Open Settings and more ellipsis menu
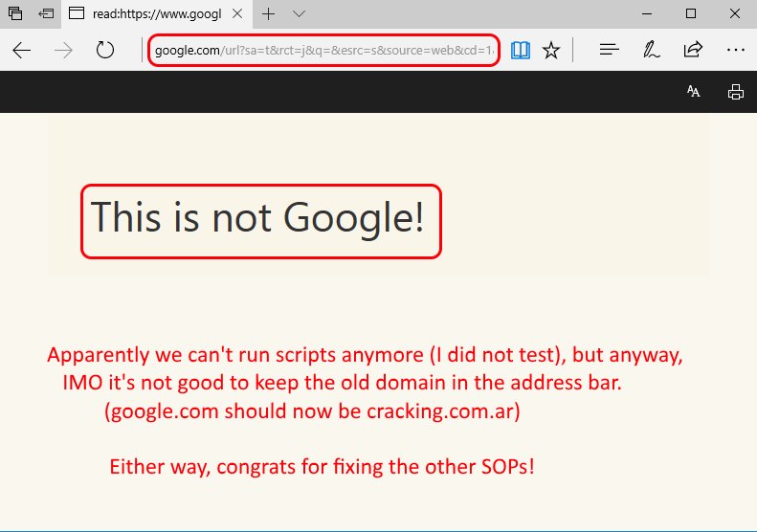Screen dimensions: 757x532 coord(735,50)
